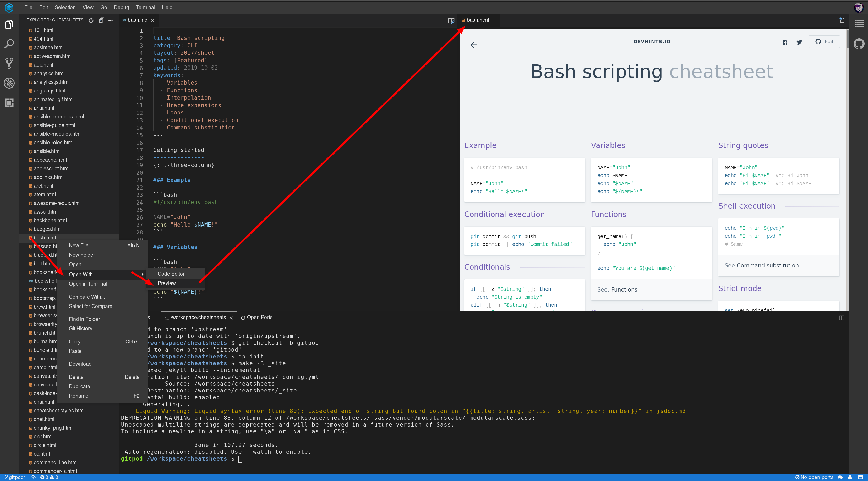Click the bash.html tab in editor

477,20
